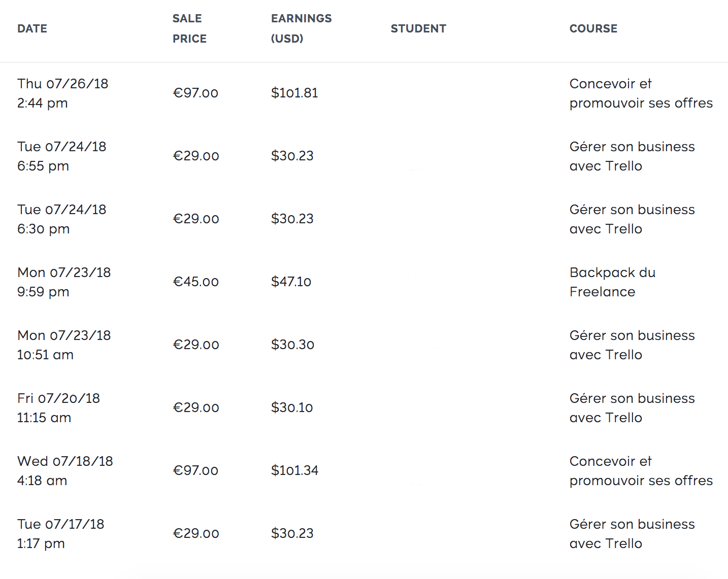Click the DATE column header
The height and width of the screenshot is (579, 728).
pyautogui.click(x=32, y=28)
